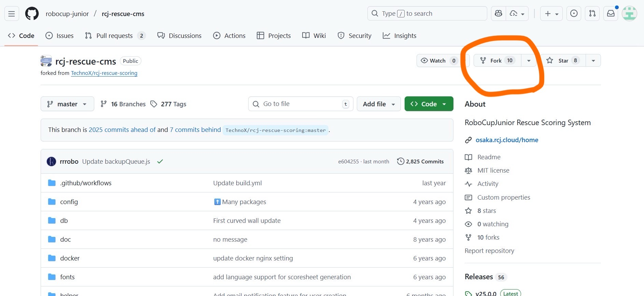The image size is (644, 296).
Task: Open the issues inbox icon in header
Action: [574, 14]
